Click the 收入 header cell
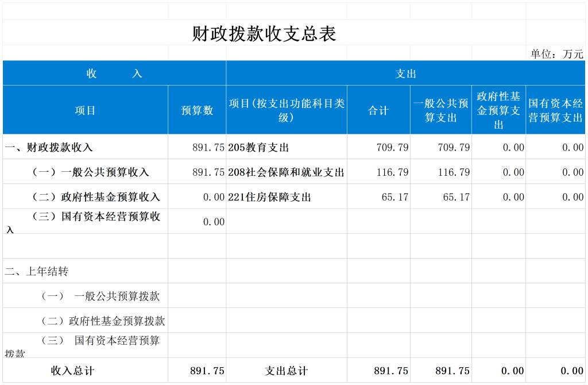 click(x=114, y=74)
